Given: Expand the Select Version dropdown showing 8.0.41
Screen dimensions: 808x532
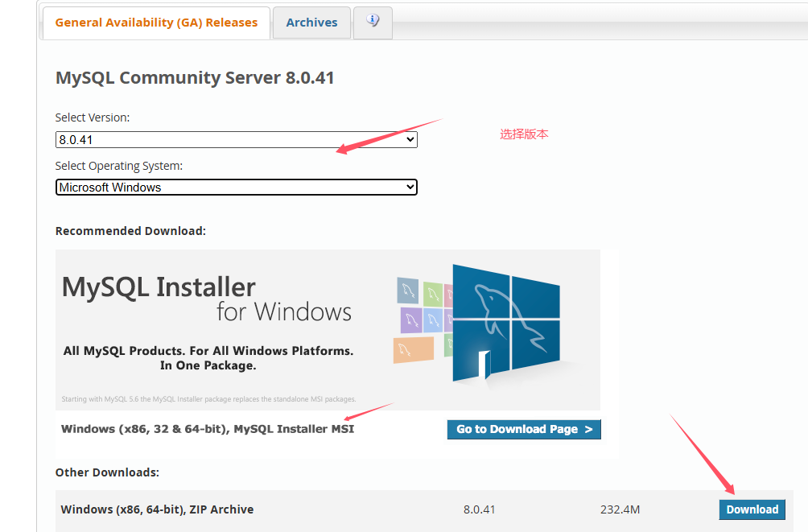Looking at the screenshot, I should tap(236, 140).
